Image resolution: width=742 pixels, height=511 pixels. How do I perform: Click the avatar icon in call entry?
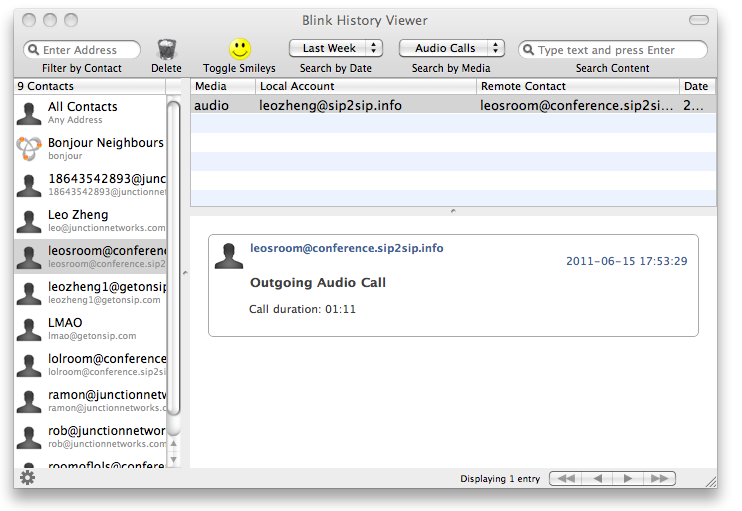229,256
